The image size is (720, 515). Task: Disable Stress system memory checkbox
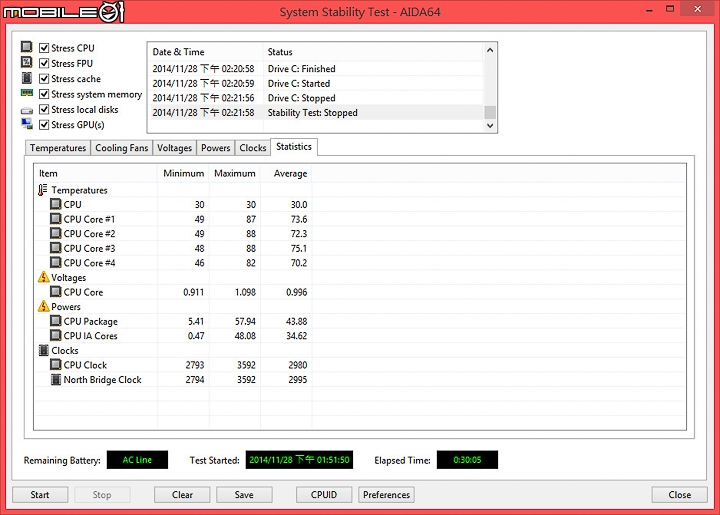point(44,94)
